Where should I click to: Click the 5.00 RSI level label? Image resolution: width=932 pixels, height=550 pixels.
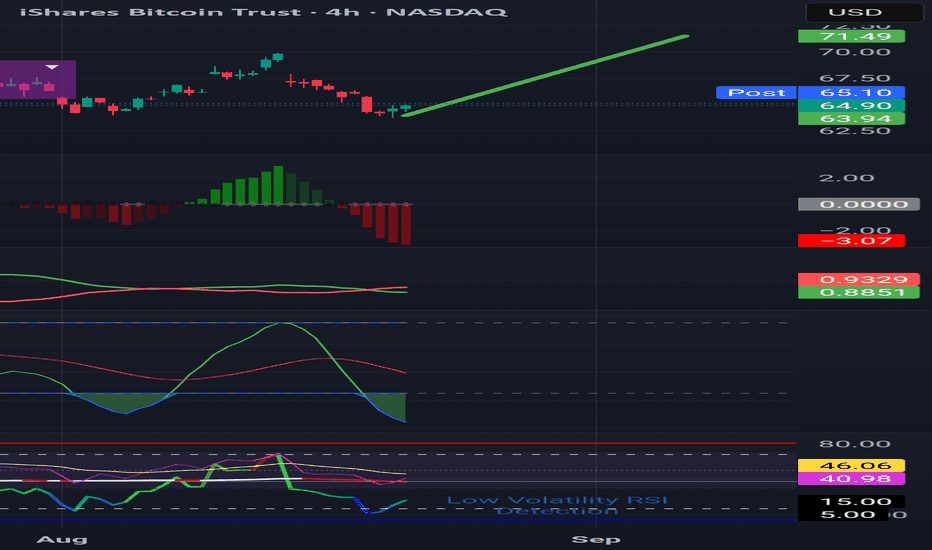[844, 515]
